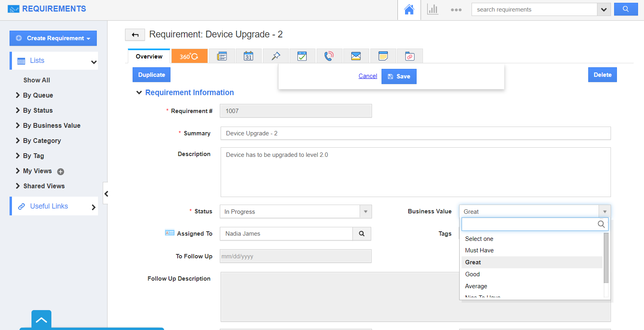Search employees with Assigned To magnifier

[x=362, y=234]
